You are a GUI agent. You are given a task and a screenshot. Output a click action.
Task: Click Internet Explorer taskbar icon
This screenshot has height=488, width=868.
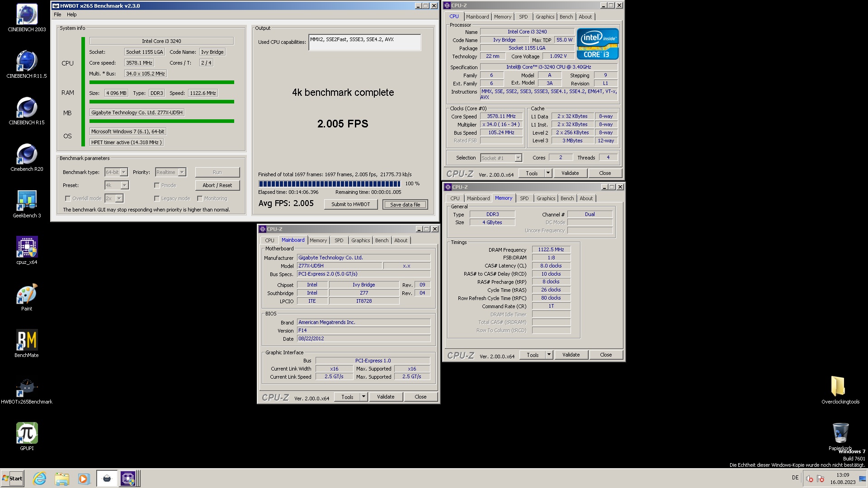point(40,479)
